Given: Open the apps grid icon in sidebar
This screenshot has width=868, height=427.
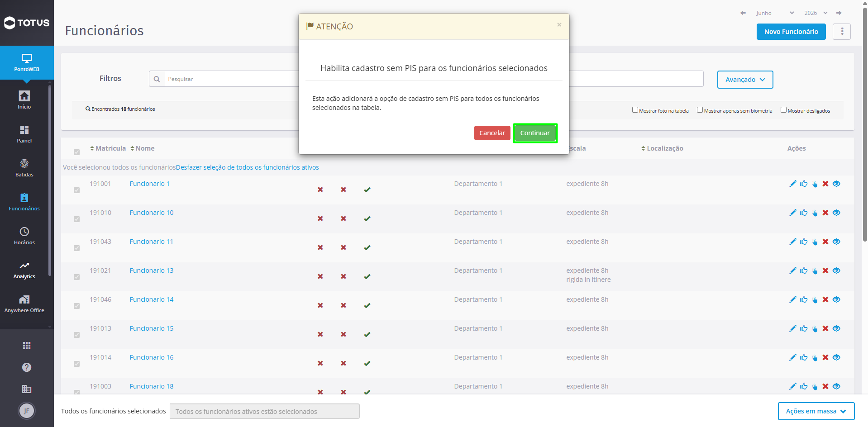Looking at the screenshot, I should (27, 346).
